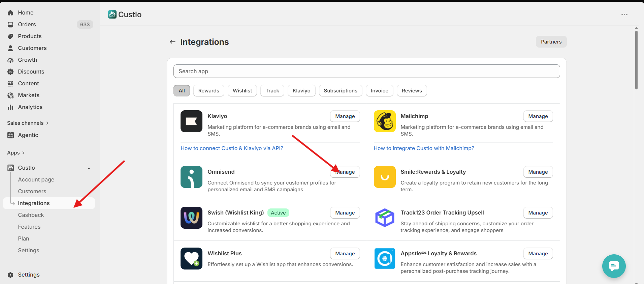Open the live chat bubble
Image resolution: width=644 pixels, height=284 pixels.
pos(614,266)
